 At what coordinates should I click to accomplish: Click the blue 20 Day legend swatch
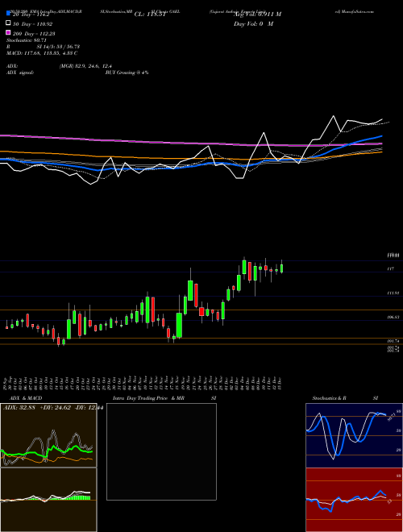pyautogui.click(x=8, y=14)
